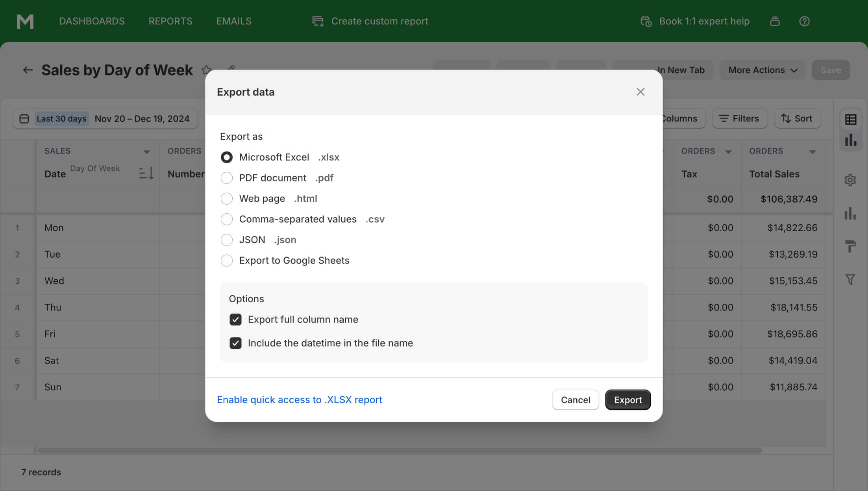The image size is (868, 491).
Task: Open the REPORTS menu
Action: click(x=170, y=21)
